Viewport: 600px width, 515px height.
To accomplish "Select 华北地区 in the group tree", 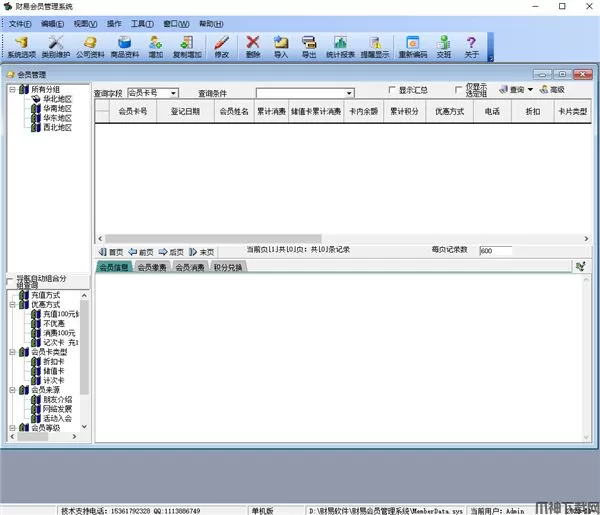I will (57, 100).
